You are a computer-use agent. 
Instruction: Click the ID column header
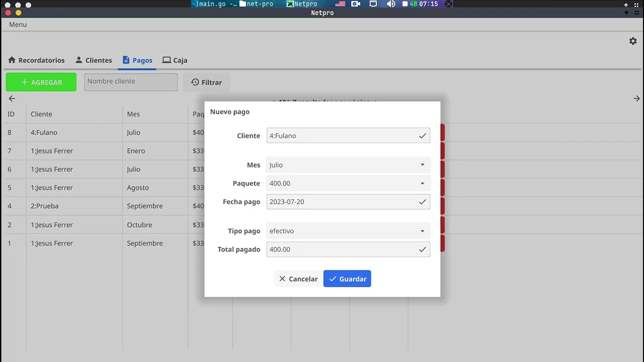(11, 114)
